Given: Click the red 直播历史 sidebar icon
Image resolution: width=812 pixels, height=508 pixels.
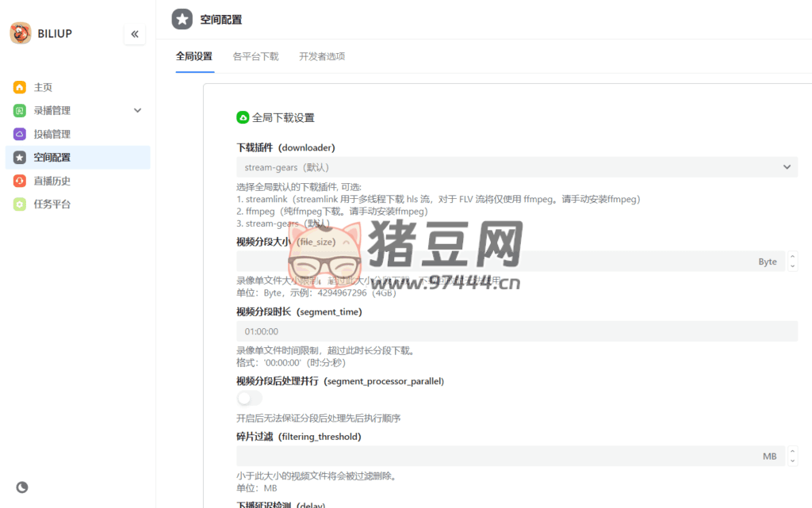Looking at the screenshot, I should (20, 181).
